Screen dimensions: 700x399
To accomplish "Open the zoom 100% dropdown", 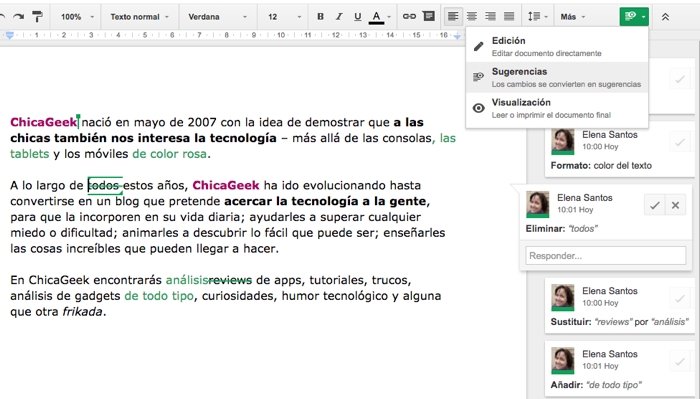I will tap(77, 17).
